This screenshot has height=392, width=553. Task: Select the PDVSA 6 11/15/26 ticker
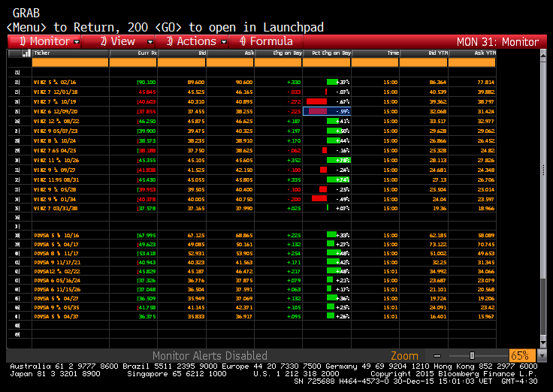[x=57, y=290]
